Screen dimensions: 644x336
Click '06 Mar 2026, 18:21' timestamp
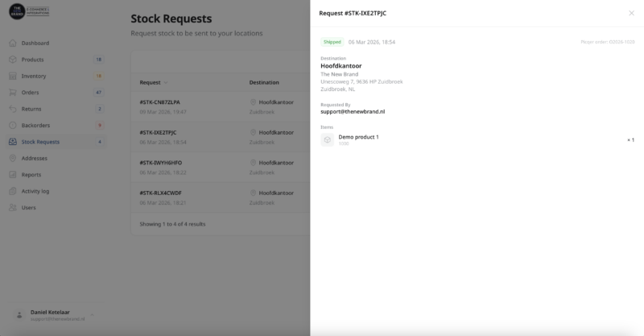pos(163,203)
